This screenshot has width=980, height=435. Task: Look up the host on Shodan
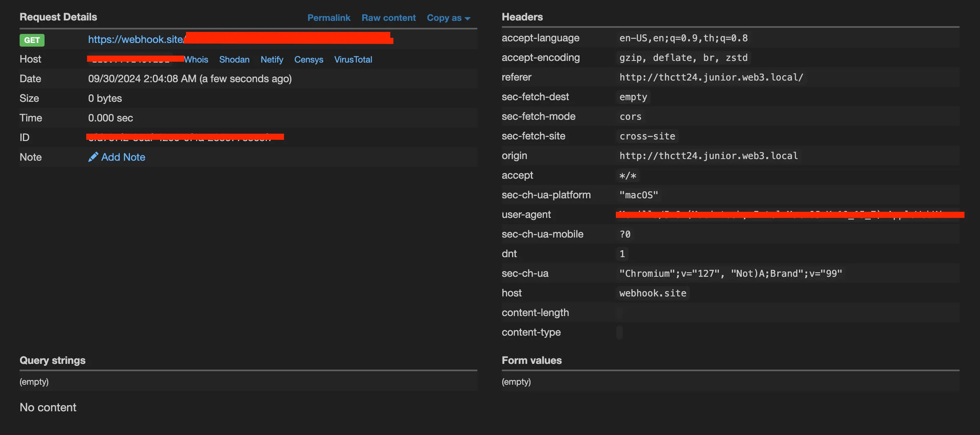pos(234,60)
